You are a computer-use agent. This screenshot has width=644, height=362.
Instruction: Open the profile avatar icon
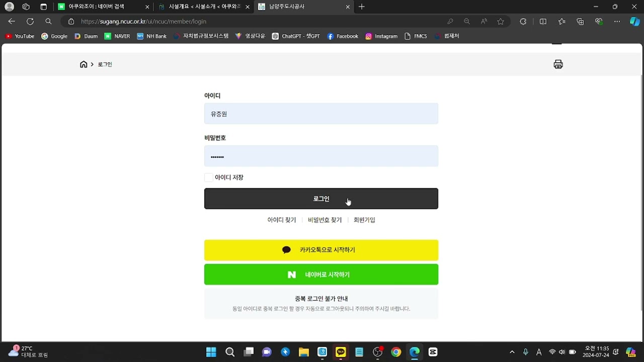[x=9, y=7]
